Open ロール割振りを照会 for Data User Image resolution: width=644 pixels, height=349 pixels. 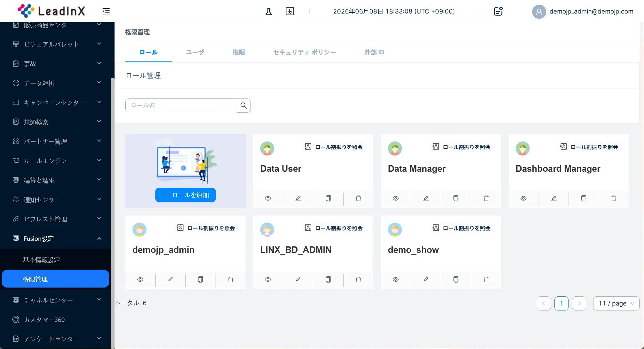click(334, 147)
